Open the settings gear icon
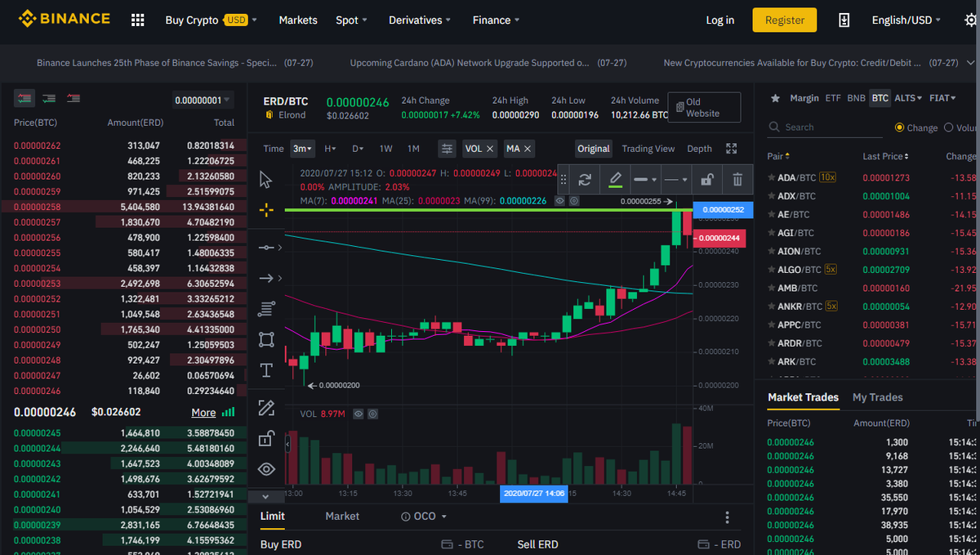Screen dimensions: 980x555 970,20
